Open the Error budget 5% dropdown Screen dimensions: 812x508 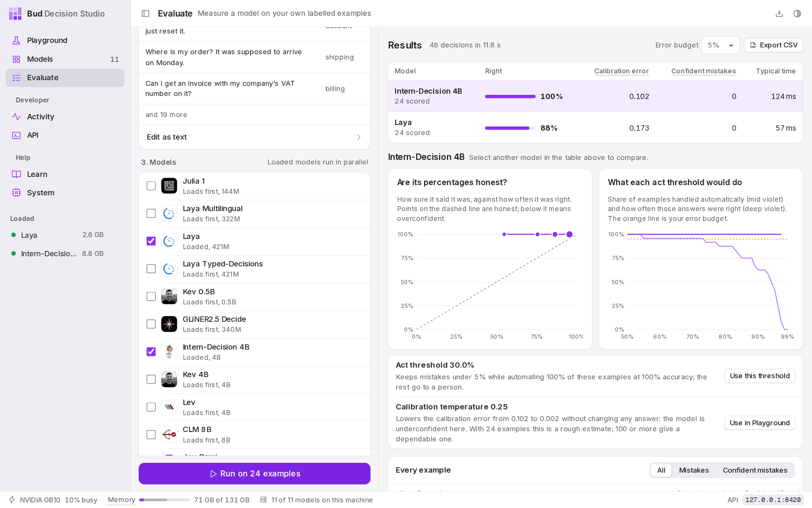click(x=720, y=45)
